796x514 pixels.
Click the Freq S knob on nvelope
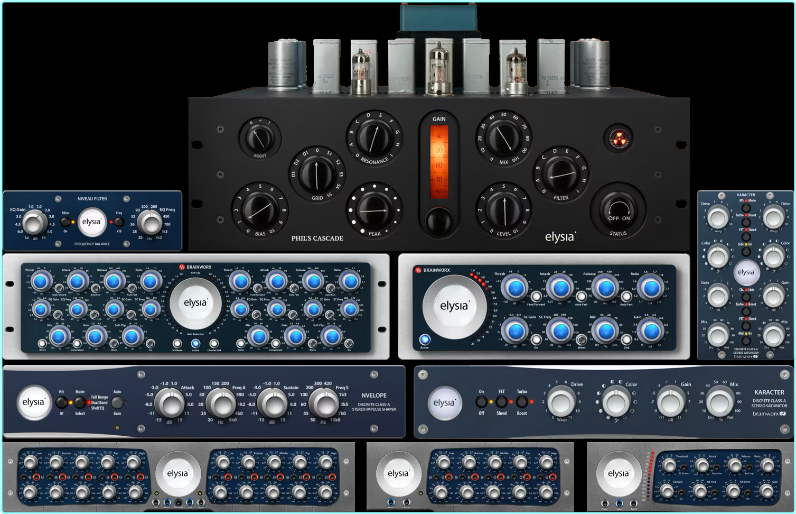tap(324, 403)
